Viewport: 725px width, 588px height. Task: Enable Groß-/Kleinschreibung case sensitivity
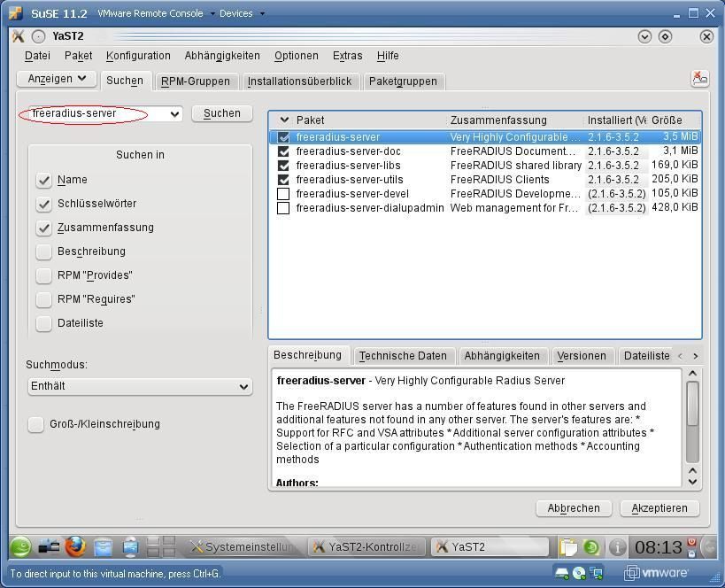35,424
